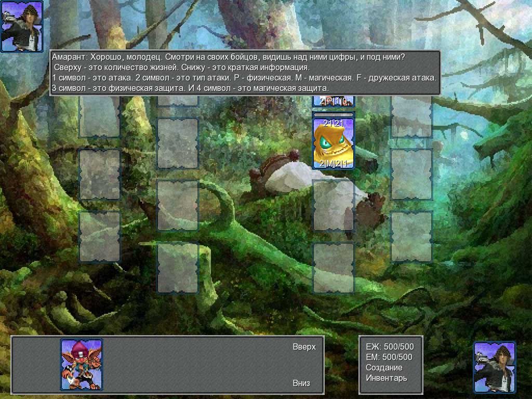The image size is (532, 399).
Task: Click the partially hidden card showing 2|P|1|0
Action: point(333,101)
